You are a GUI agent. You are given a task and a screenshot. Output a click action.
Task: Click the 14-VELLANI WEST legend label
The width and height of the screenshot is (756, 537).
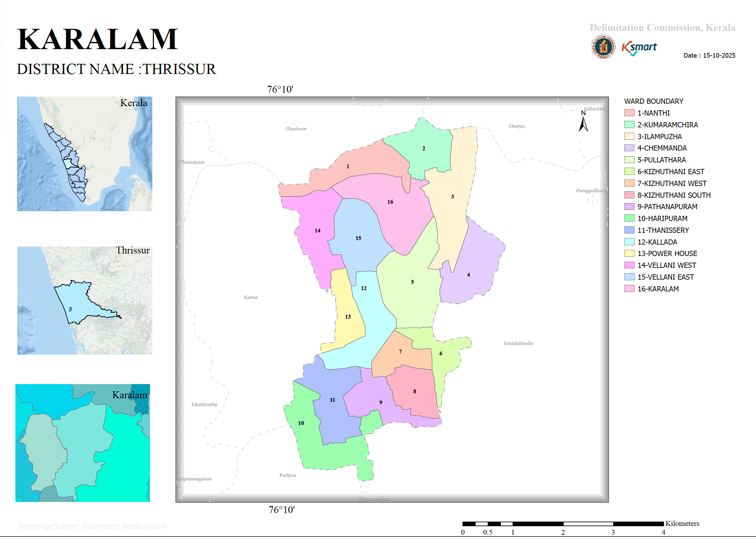667,265
